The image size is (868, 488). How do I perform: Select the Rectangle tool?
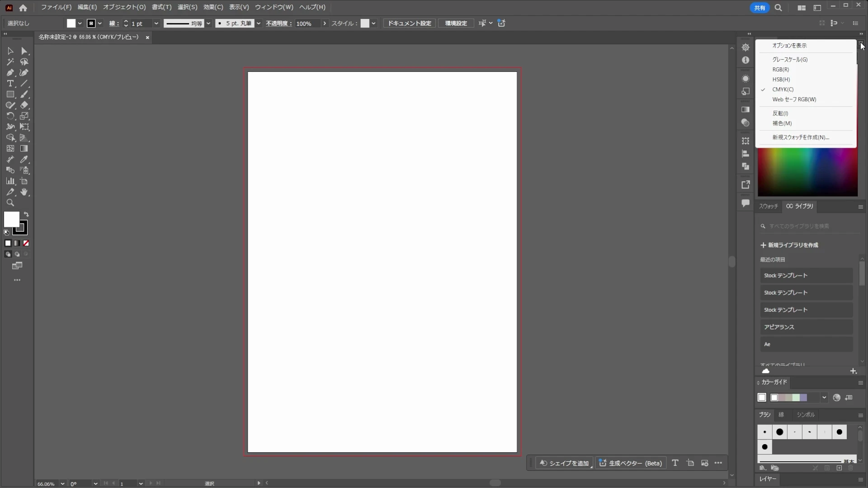coord(10,94)
